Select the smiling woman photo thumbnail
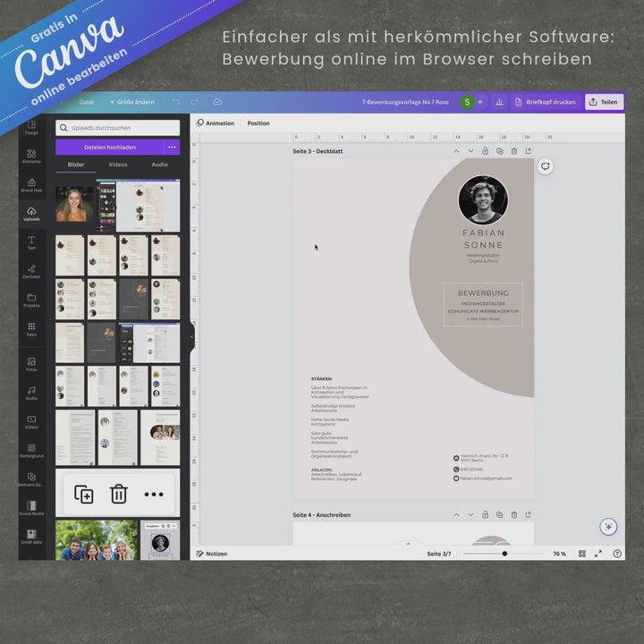The width and height of the screenshot is (644, 644). click(x=74, y=205)
